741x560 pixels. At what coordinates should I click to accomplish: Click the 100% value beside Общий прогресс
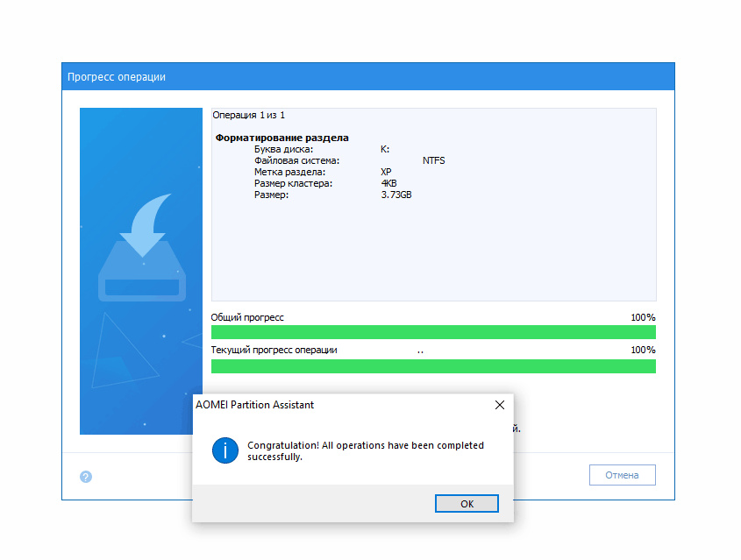(x=643, y=317)
